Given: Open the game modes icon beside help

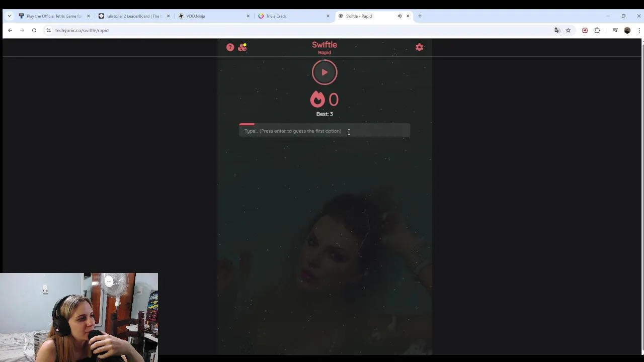Looking at the screenshot, I should (243, 47).
